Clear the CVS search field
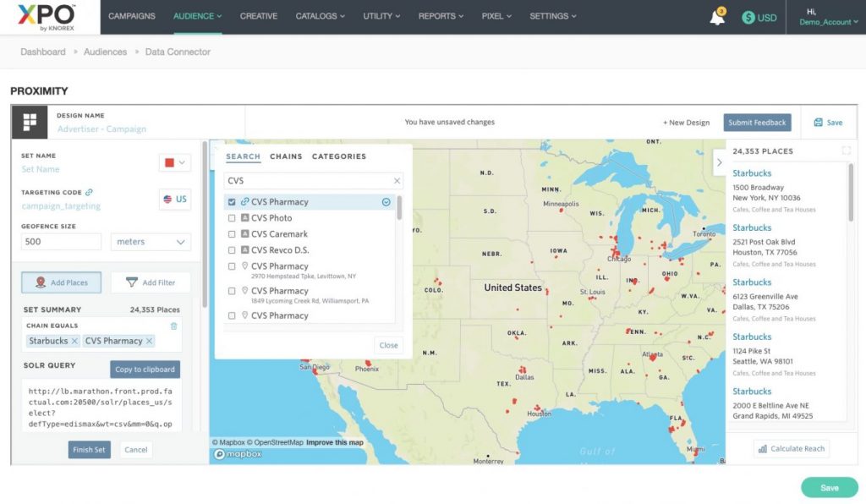 tap(397, 180)
